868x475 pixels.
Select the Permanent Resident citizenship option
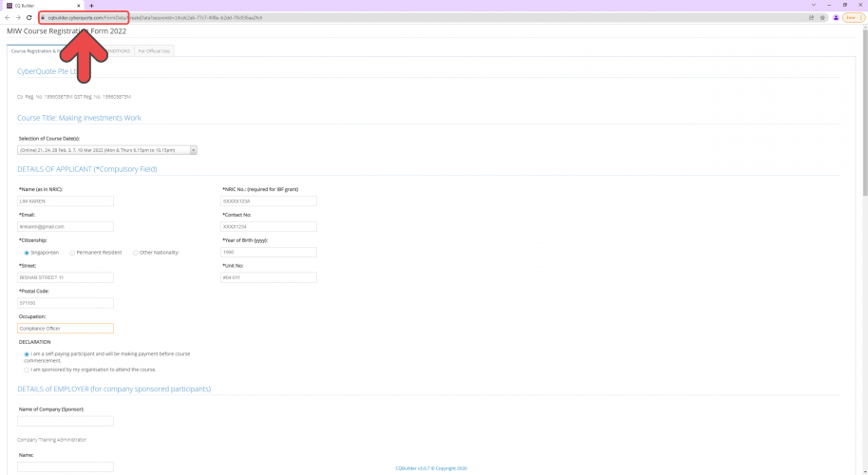pyautogui.click(x=73, y=253)
